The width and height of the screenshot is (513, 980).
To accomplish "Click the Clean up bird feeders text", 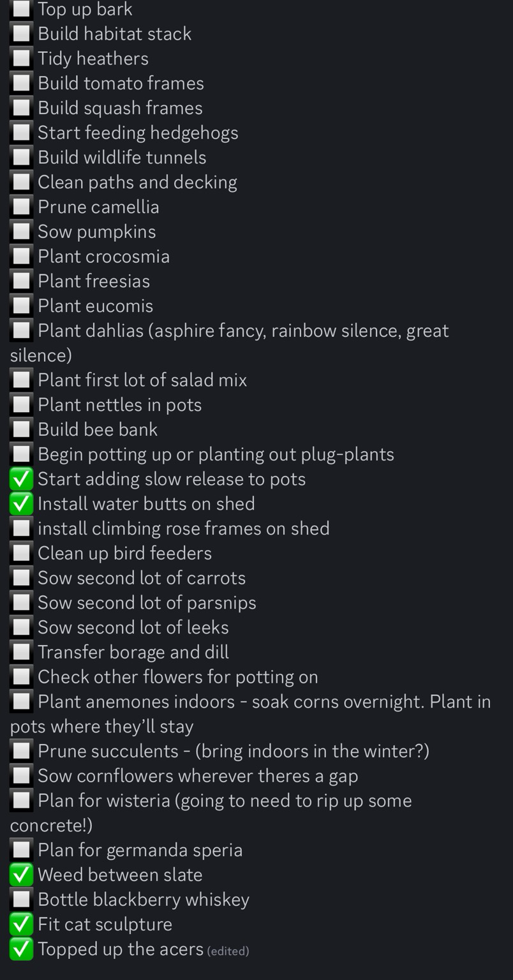I will pos(124,553).
